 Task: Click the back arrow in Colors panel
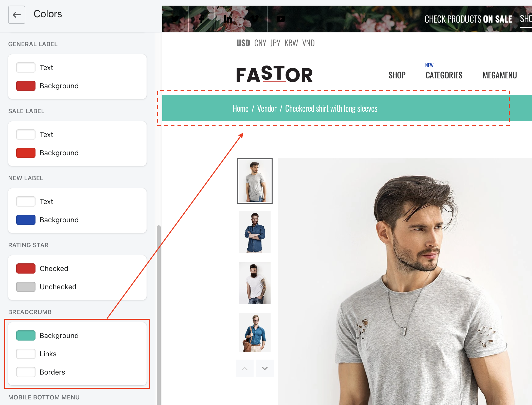click(x=16, y=14)
